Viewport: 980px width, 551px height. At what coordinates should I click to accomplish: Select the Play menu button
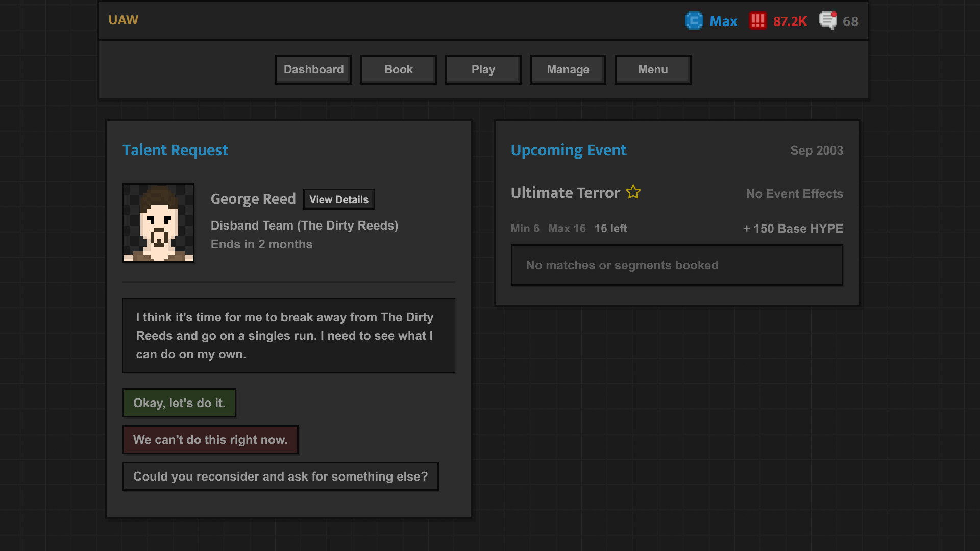click(x=483, y=69)
